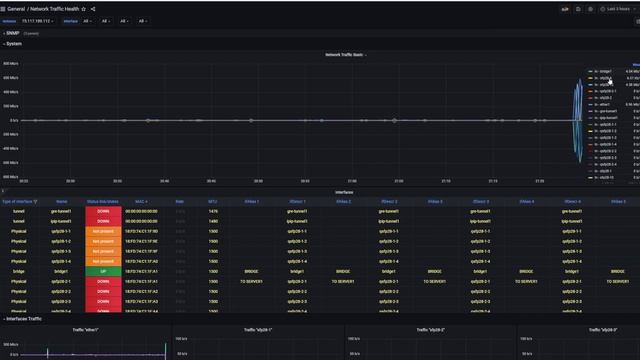The height and width of the screenshot is (360, 640).
Task: Open the Last 3 hours time picker
Action: pos(618,9)
